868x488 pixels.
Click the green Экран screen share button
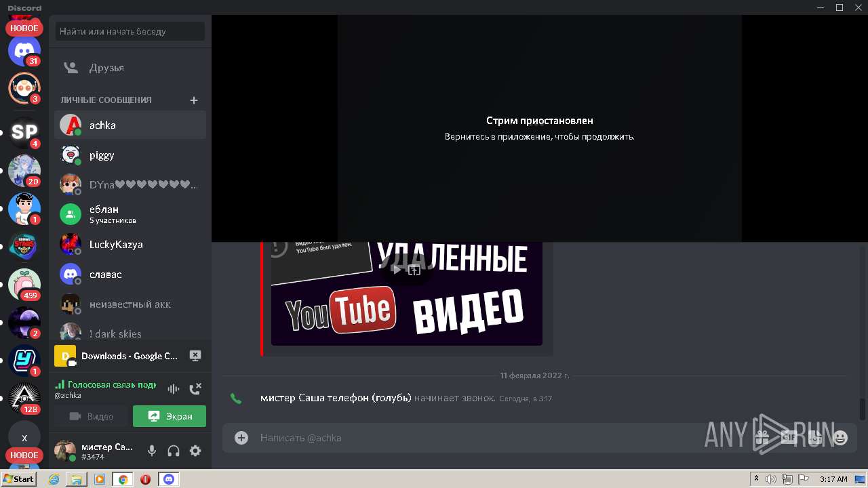(x=170, y=416)
